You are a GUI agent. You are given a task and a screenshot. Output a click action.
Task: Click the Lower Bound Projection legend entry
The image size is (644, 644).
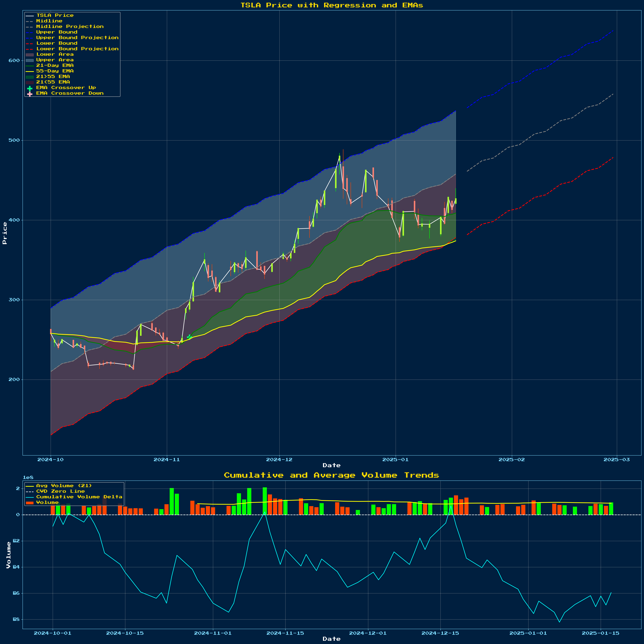[77, 49]
